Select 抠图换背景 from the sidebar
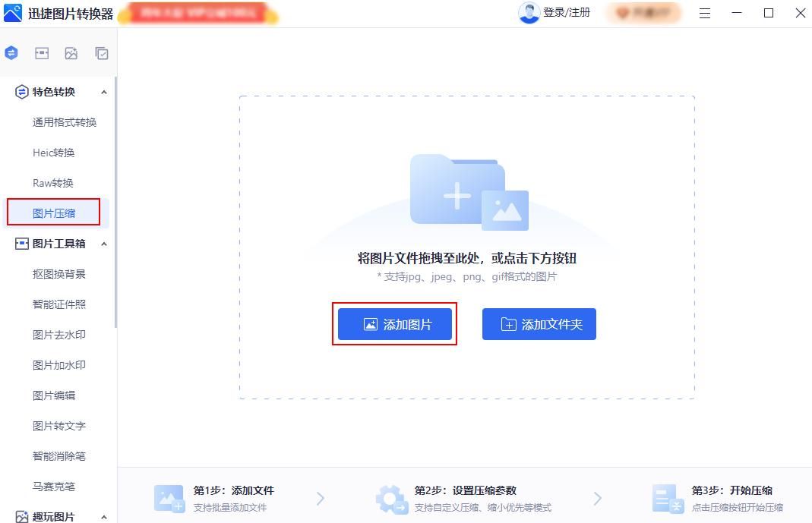 [61, 273]
